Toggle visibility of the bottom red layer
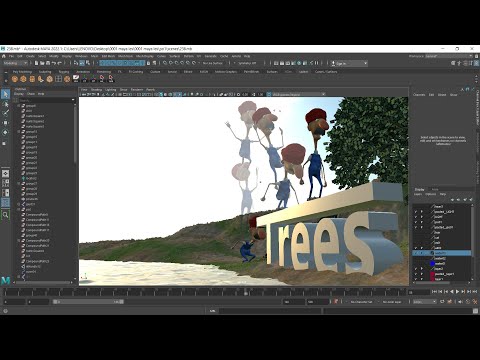Image resolution: width=480 pixels, height=360 pixels. 416,279
